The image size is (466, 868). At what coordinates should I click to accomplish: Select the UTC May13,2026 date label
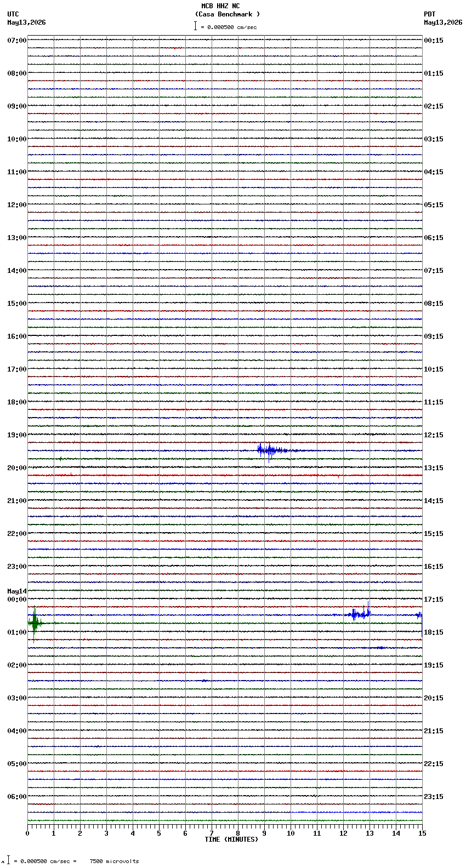pyautogui.click(x=26, y=22)
